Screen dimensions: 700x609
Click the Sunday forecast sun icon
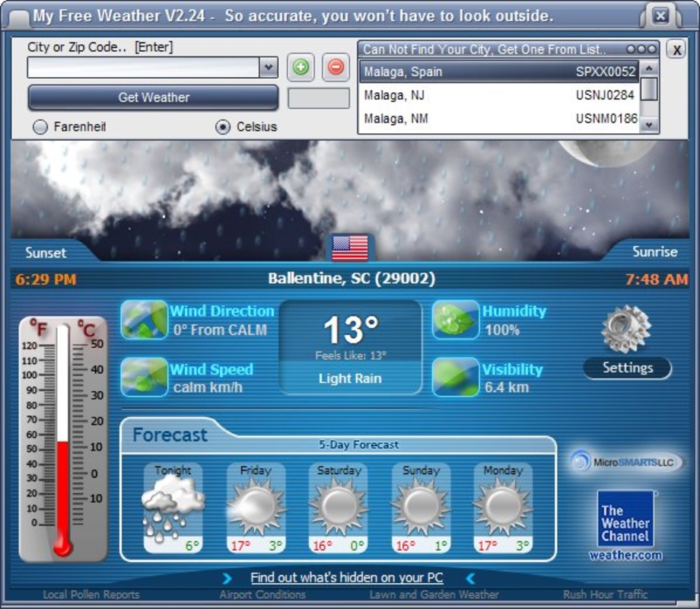point(421,507)
